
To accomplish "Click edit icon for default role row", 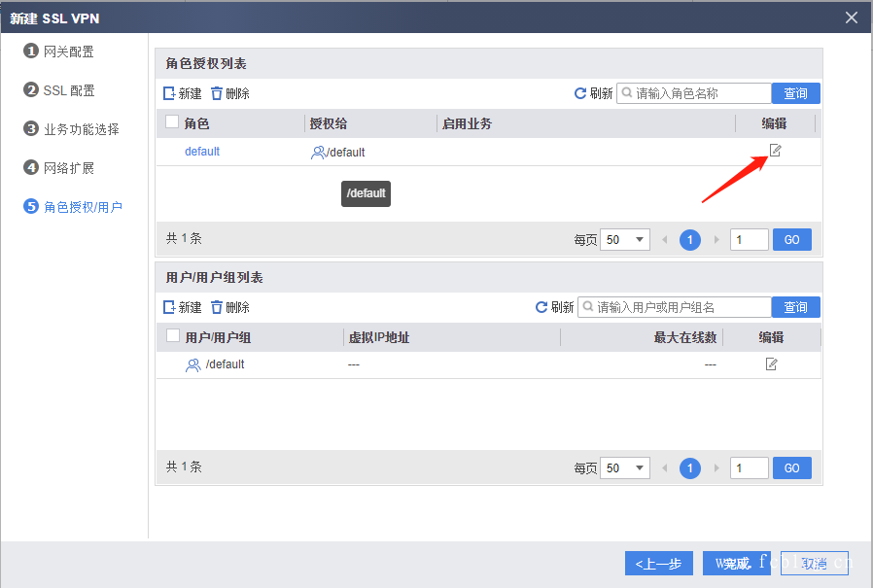I will point(775,151).
